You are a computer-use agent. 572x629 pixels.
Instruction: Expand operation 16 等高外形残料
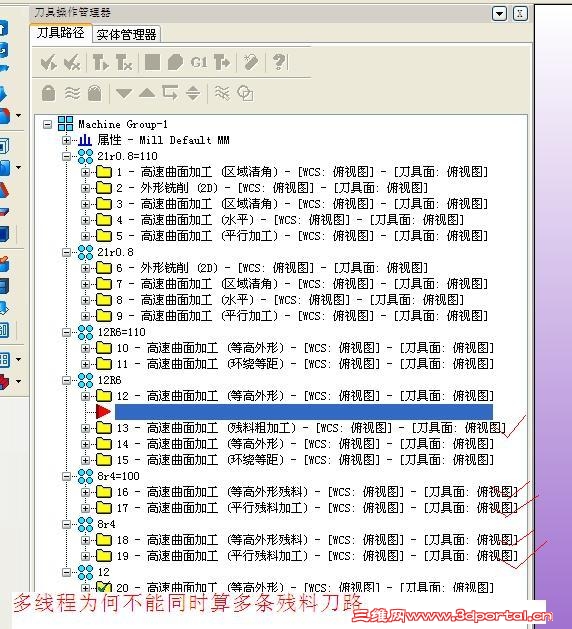point(85,492)
